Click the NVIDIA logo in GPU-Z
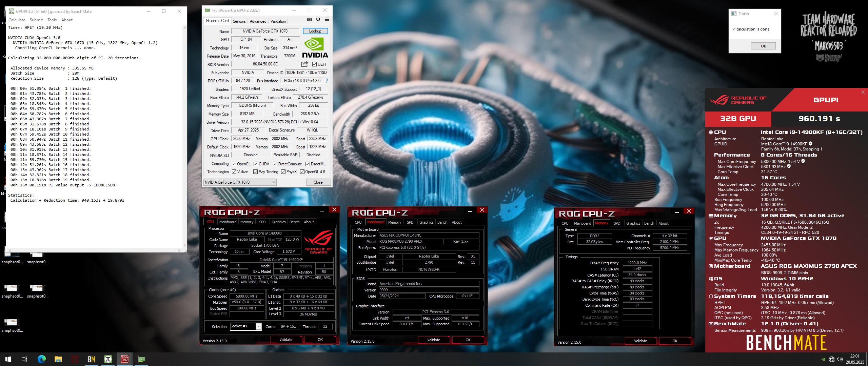 tap(315, 48)
